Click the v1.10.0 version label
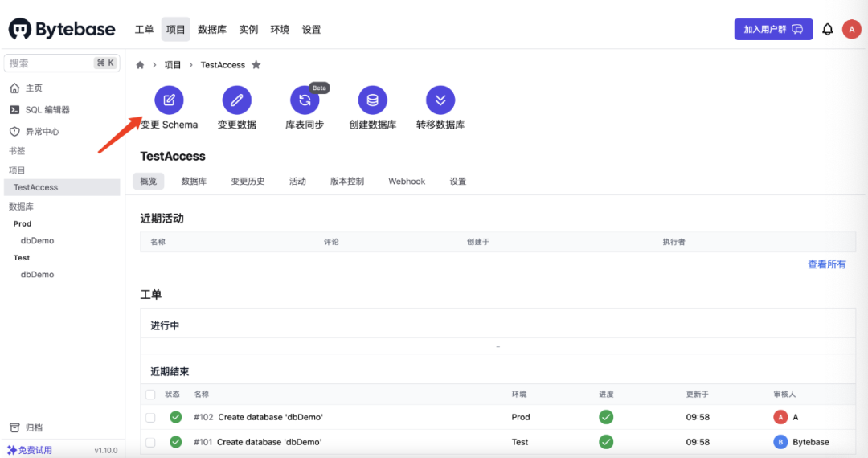 click(106, 451)
